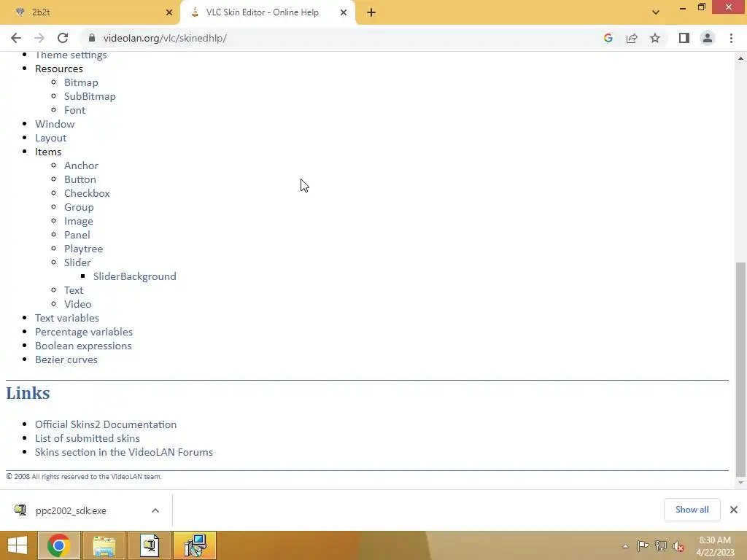
Task: Open Text variables link
Action: (67, 318)
